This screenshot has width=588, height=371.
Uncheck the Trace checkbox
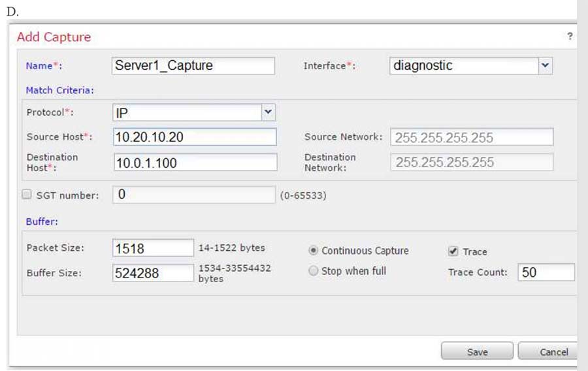pos(453,251)
